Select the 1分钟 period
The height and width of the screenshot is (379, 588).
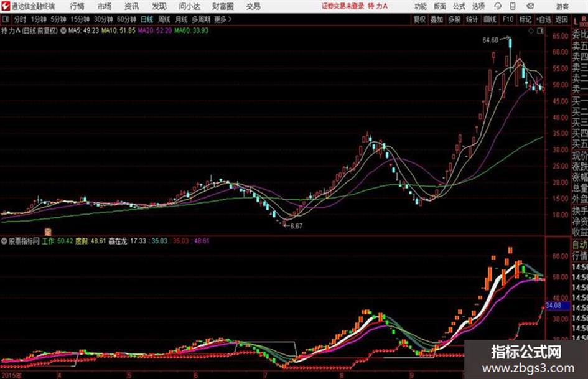pyautogui.click(x=38, y=19)
